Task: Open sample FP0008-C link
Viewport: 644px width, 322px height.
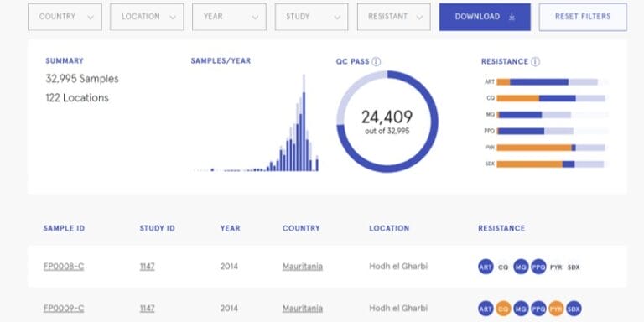Action: [x=64, y=267]
